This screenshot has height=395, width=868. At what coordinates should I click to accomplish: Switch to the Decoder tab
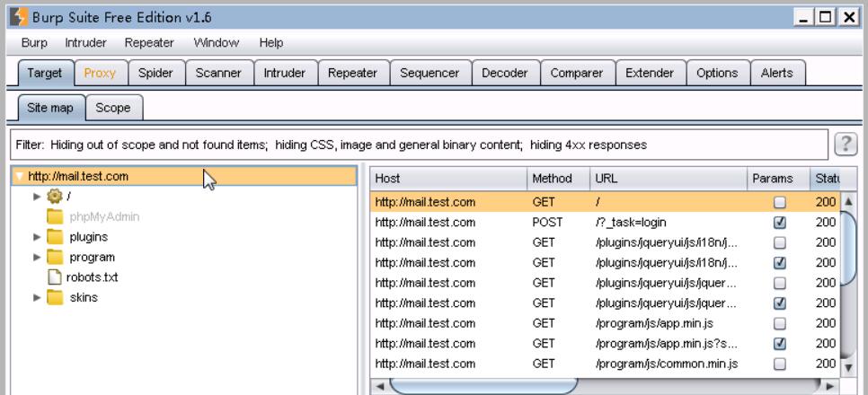(x=505, y=73)
